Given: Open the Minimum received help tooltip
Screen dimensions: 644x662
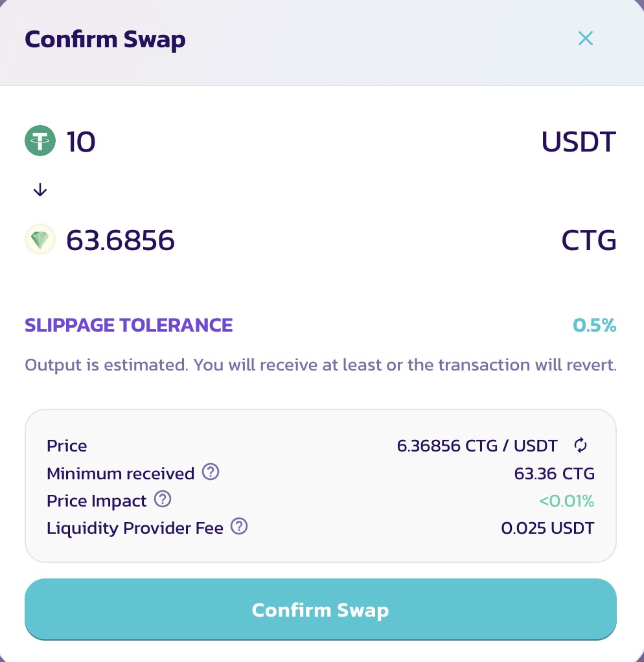Looking at the screenshot, I should point(211,472).
